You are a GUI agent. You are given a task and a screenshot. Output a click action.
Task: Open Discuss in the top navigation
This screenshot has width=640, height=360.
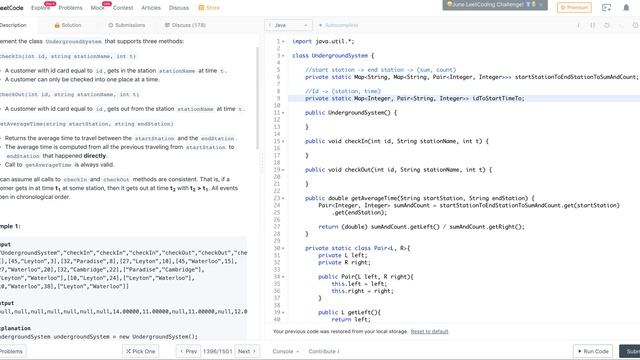click(x=179, y=8)
